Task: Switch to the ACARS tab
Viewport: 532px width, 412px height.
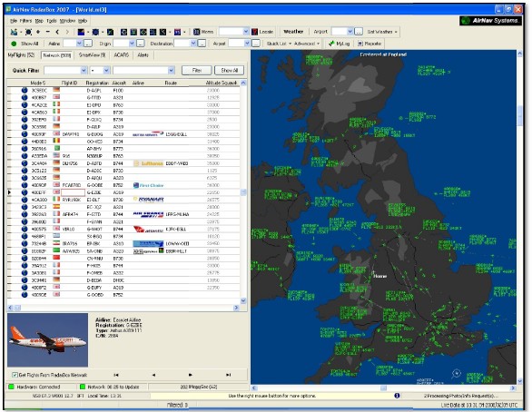Action: coord(122,55)
